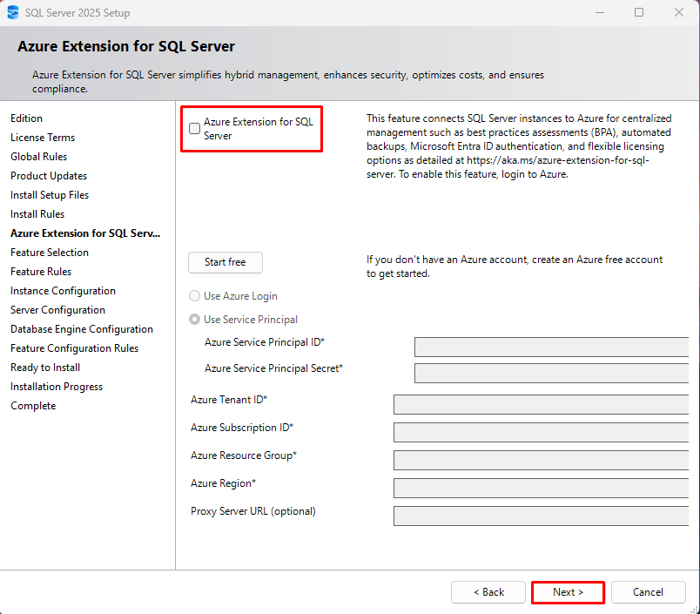The image size is (700, 614).
Task: Select the Use Azure Login radio button
Action: tap(195, 296)
